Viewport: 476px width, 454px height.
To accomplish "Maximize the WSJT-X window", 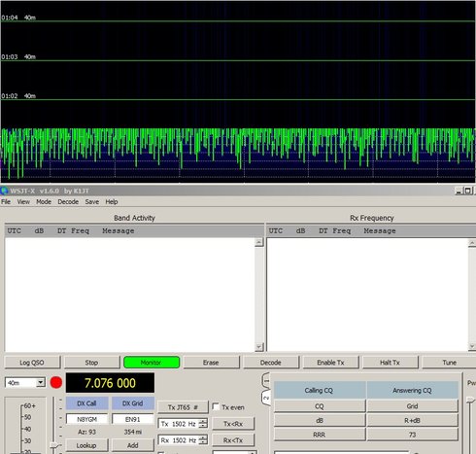I will tap(467, 191).
